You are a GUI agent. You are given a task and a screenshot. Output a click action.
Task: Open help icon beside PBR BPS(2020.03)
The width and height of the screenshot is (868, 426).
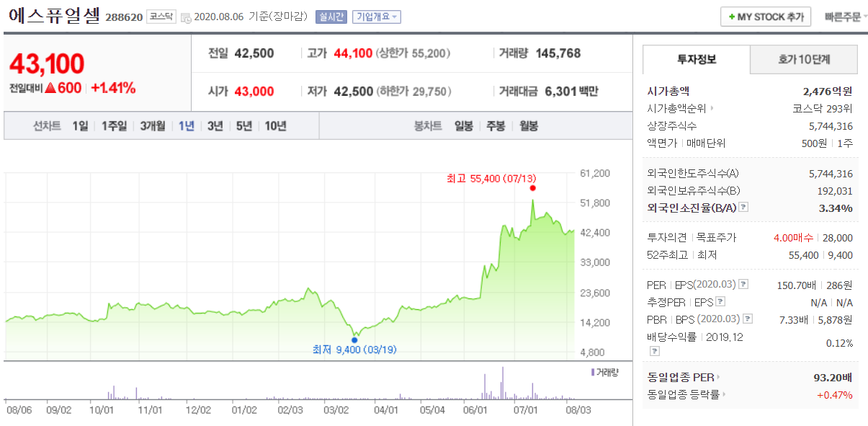748,319
